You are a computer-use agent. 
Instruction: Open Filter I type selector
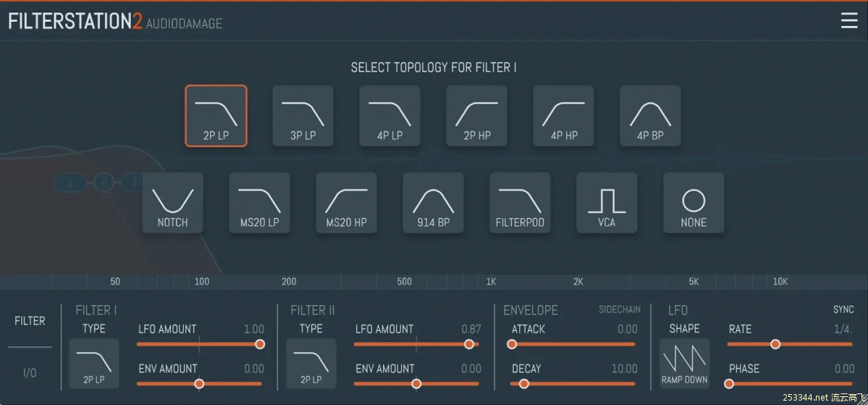pos(94,364)
